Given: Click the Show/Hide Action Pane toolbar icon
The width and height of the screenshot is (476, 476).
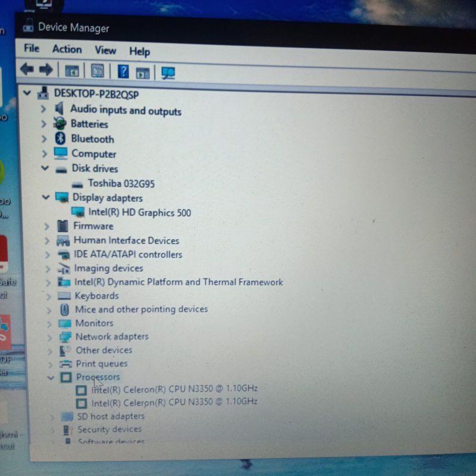Looking at the screenshot, I should [x=143, y=73].
